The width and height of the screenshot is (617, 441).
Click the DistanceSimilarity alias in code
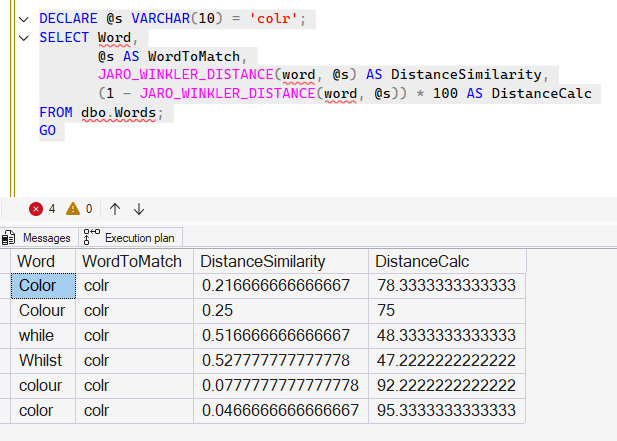466,74
